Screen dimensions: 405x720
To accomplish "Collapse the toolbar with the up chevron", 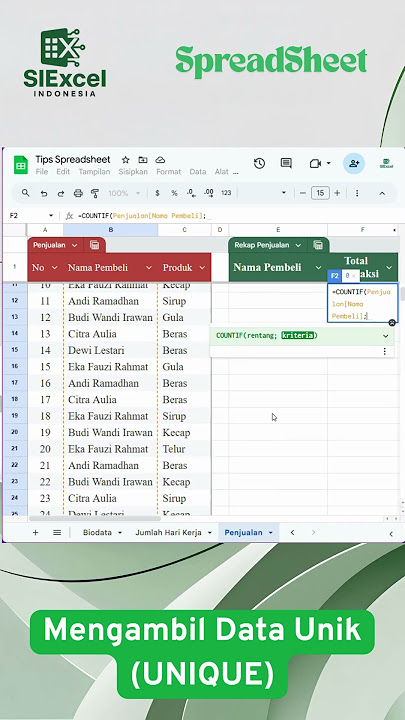I will pyautogui.click(x=382, y=193).
